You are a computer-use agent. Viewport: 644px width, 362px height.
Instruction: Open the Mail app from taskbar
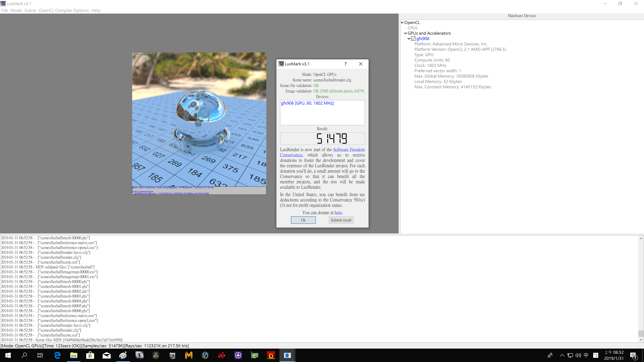(106, 355)
